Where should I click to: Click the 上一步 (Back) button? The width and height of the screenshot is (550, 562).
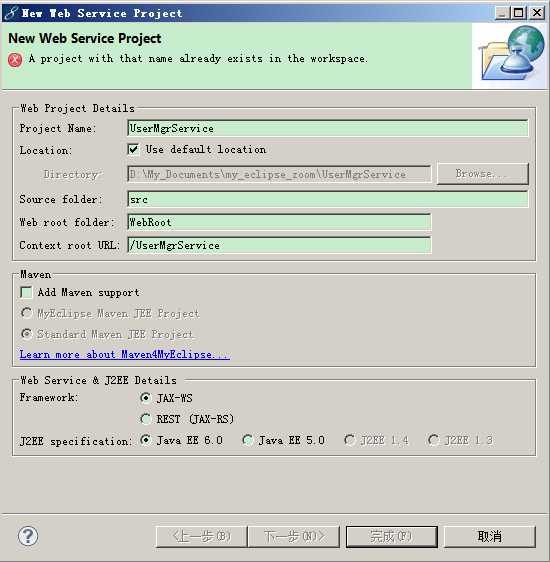201,537
